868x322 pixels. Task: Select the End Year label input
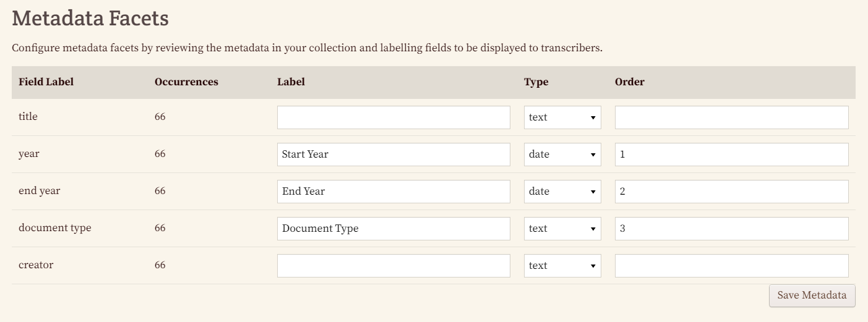[x=393, y=192]
